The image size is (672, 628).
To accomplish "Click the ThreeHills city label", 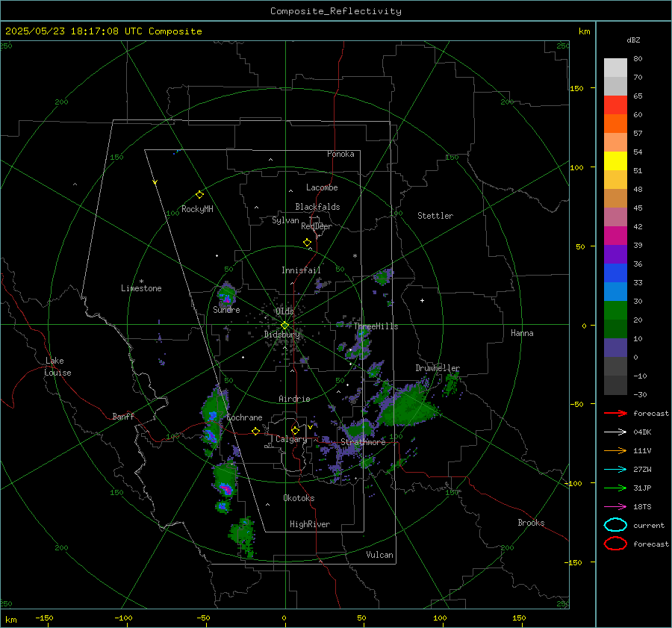I will click(x=376, y=326).
